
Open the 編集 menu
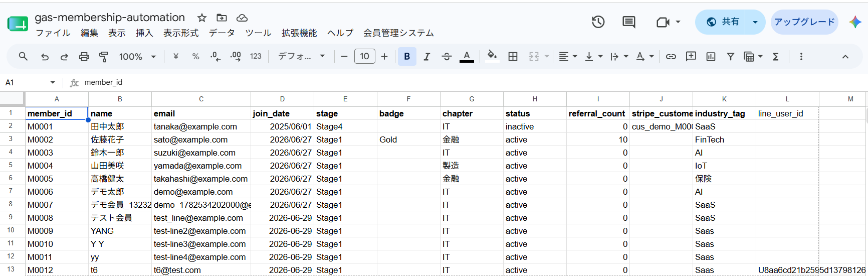pyautogui.click(x=89, y=33)
